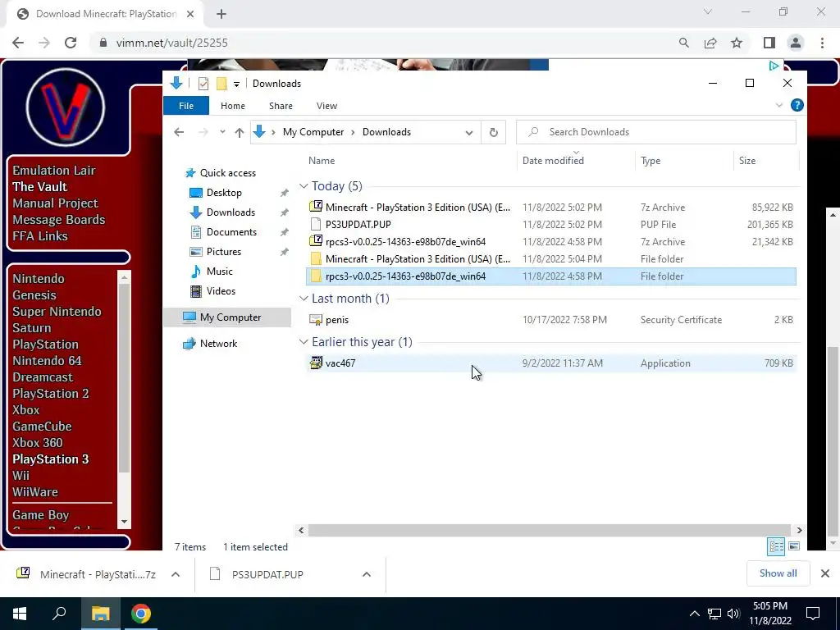840x630 pixels.
Task: Click The Vault link
Action: click(39, 187)
